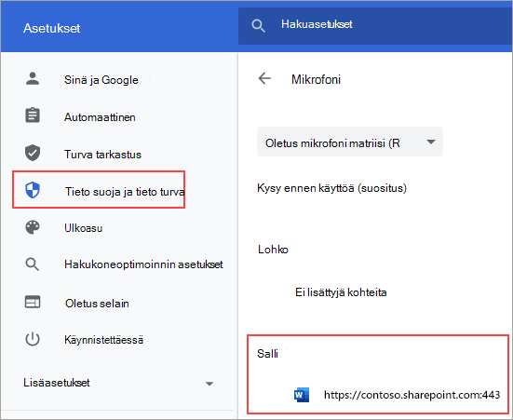Viewport: 513px width, 420px height.
Task: Click the palette icon beside Ulkoasu
Action: (33, 227)
